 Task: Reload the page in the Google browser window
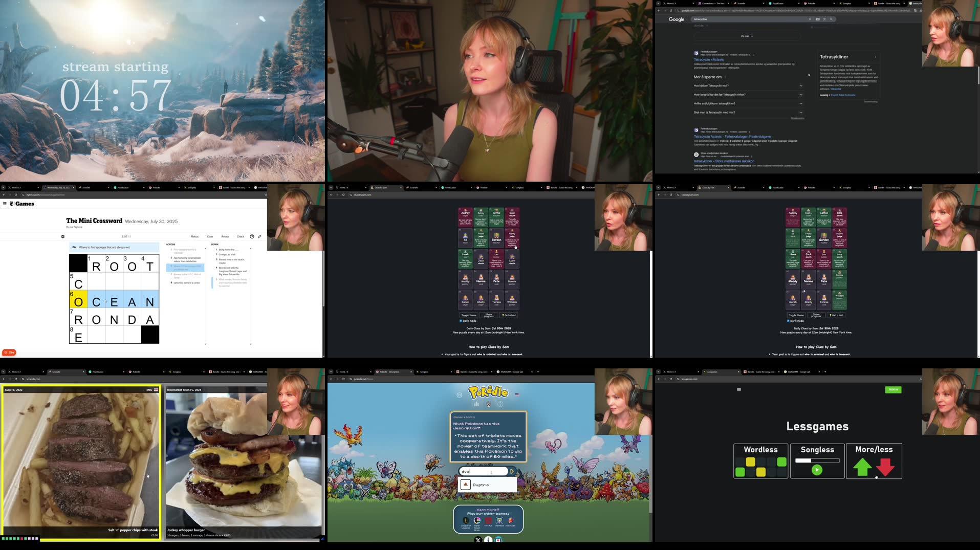(x=671, y=11)
